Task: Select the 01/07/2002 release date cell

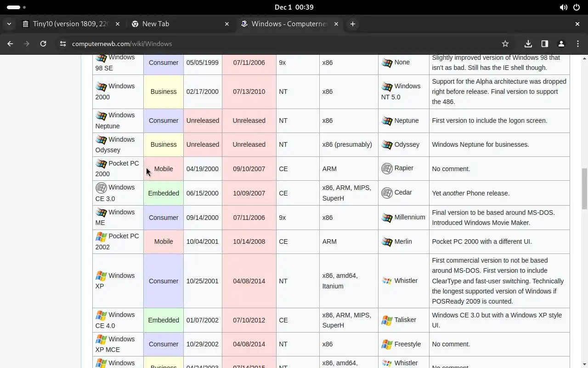Action: coord(203,320)
